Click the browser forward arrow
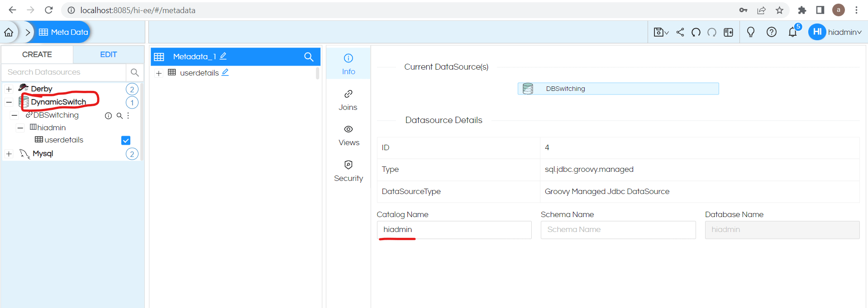 tap(30, 10)
